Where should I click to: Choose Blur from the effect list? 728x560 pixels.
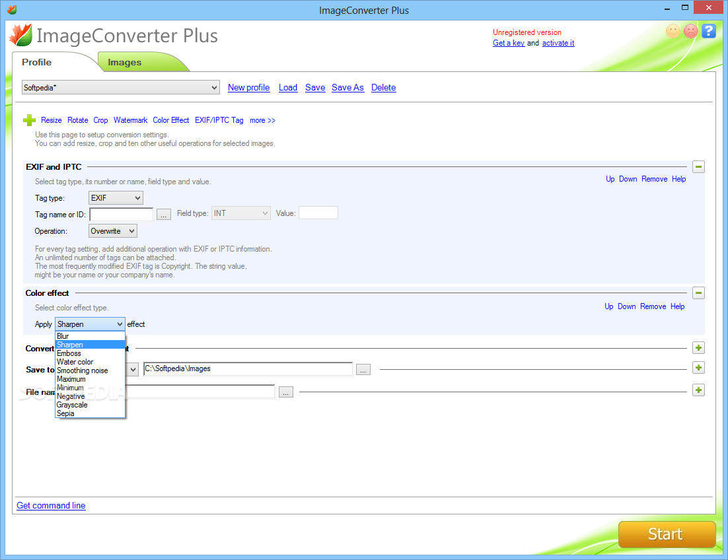point(90,336)
